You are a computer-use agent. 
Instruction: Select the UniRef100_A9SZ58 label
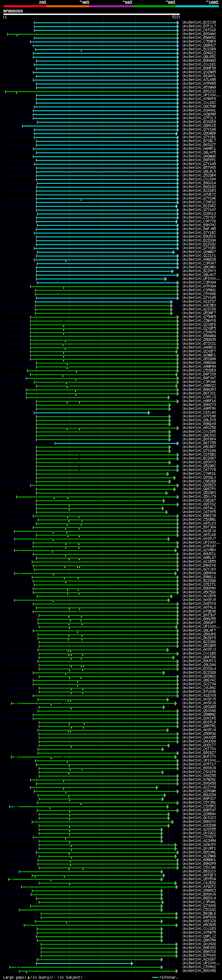199,428
